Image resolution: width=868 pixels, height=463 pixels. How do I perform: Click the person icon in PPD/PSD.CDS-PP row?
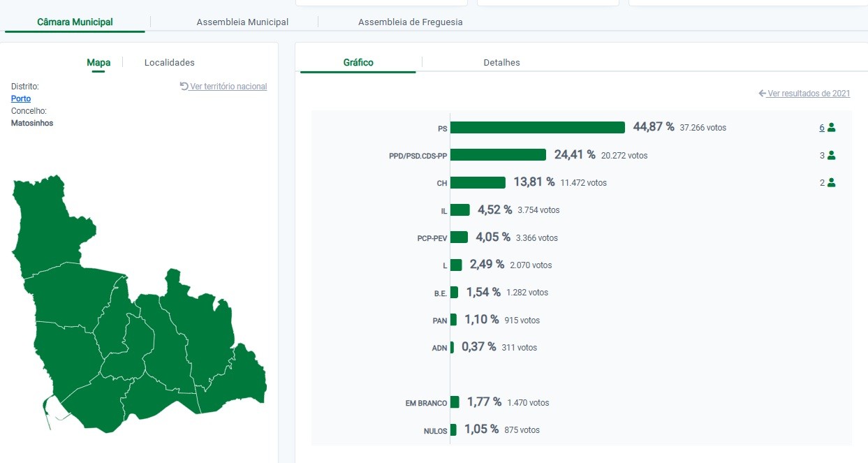831,156
